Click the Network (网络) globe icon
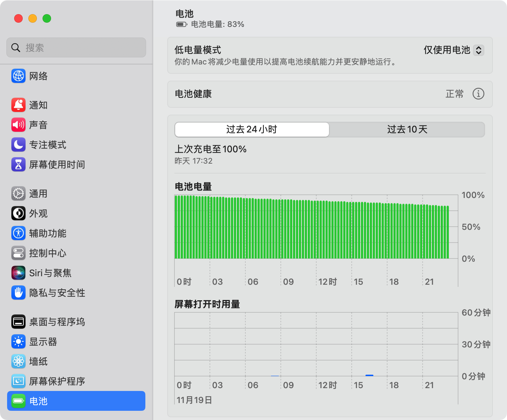 [x=18, y=76]
